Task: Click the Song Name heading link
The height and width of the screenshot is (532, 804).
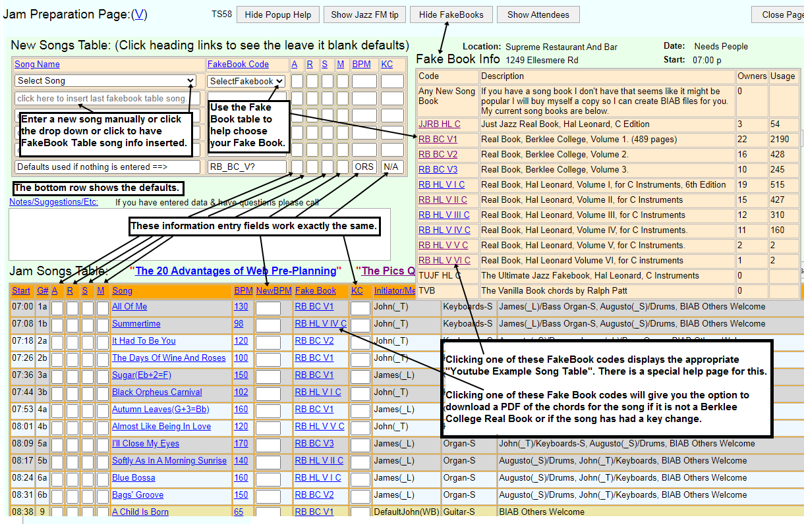Action: (x=37, y=65)
